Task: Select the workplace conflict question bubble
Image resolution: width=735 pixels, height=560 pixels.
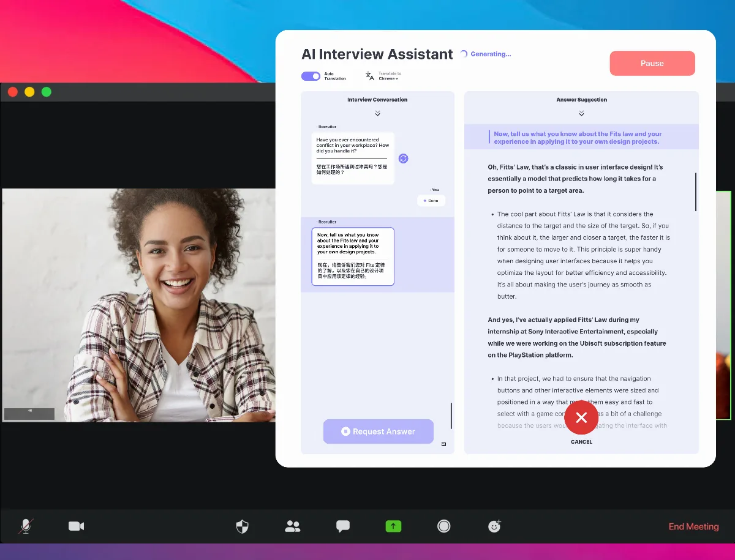Action: 353,159
